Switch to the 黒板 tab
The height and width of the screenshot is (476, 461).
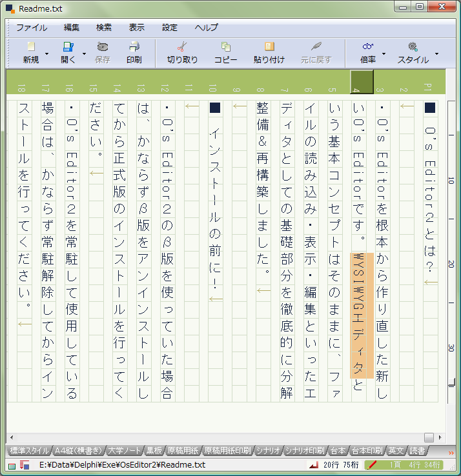tap(154, 451)
